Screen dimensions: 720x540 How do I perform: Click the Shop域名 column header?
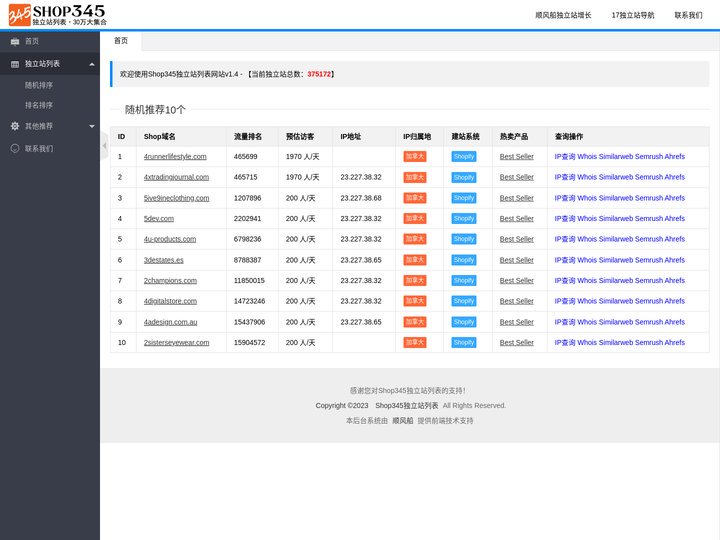point(159,136)
